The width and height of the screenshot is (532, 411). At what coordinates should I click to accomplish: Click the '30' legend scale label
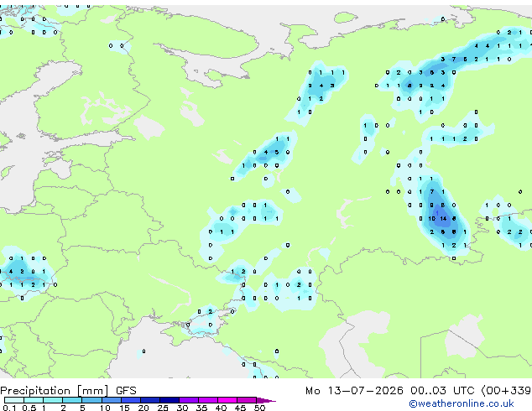tap(182, 408)
